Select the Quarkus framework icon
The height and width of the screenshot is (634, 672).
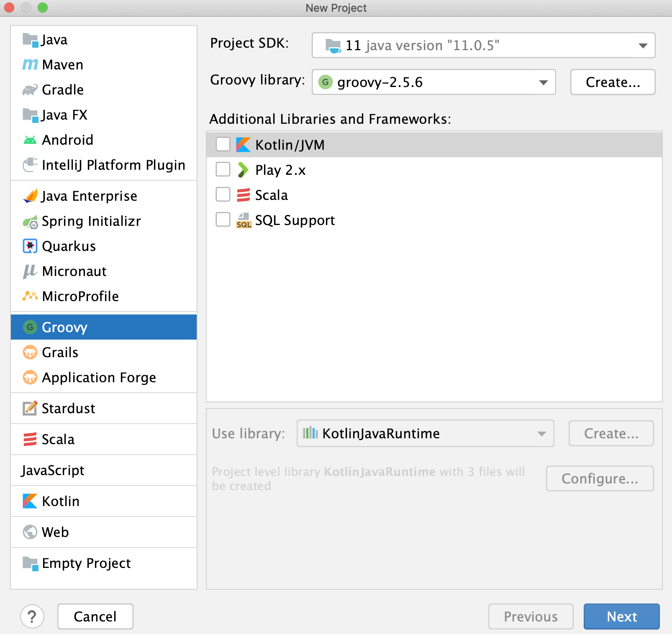[29, 246]
